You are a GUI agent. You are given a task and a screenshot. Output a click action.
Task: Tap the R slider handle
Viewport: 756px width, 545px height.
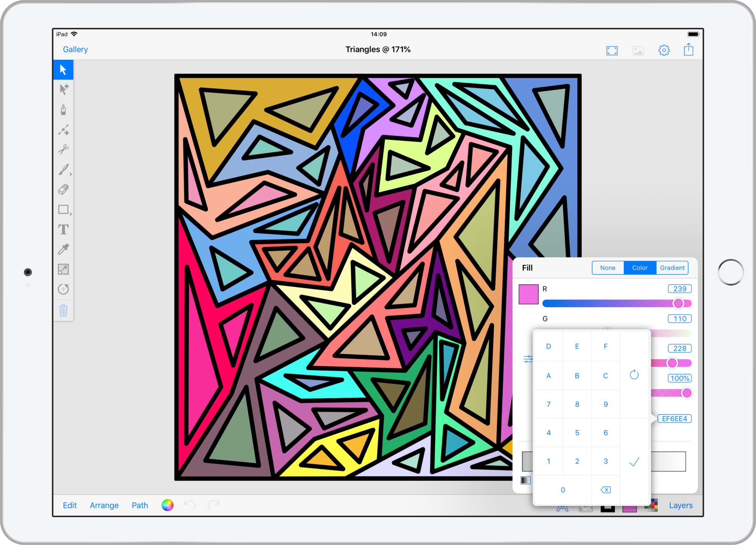click(x=679, y=303)
